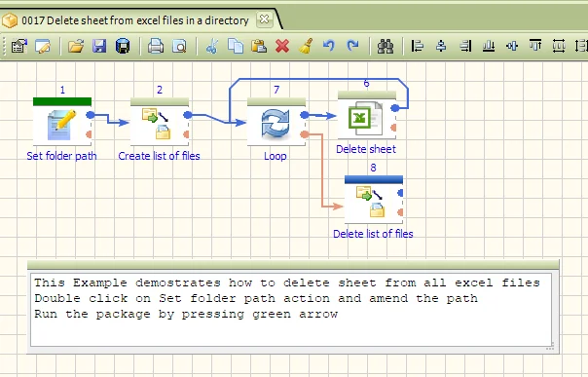
Task: Click the resize grip of the description note
Action: (x=550, y=347)
